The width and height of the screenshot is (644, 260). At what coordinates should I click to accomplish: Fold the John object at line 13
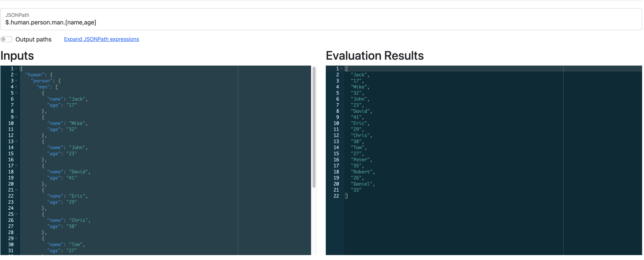pos(16,141)
